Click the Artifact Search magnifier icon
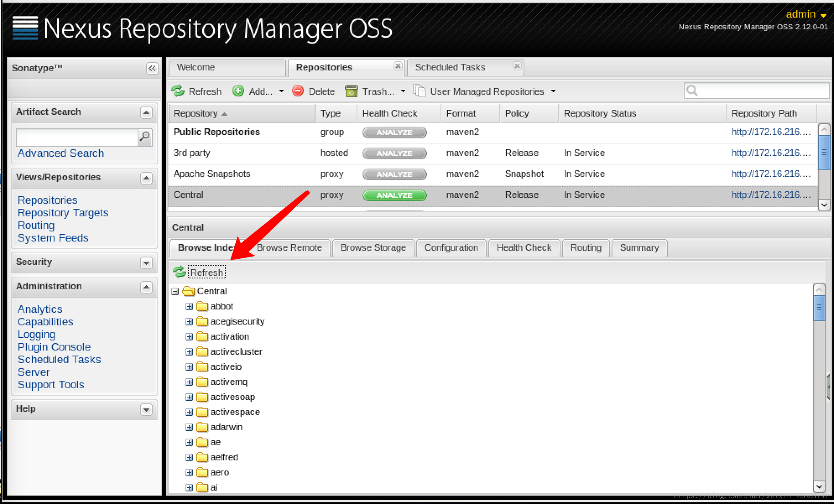The image size is (834, 504). 145,137
